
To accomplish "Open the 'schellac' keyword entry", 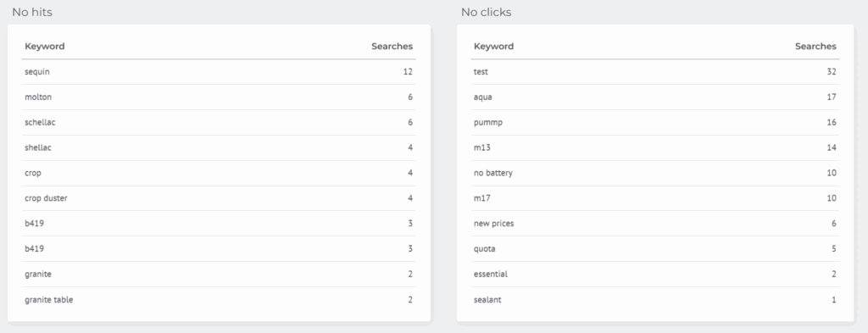I will coord(40,122).
